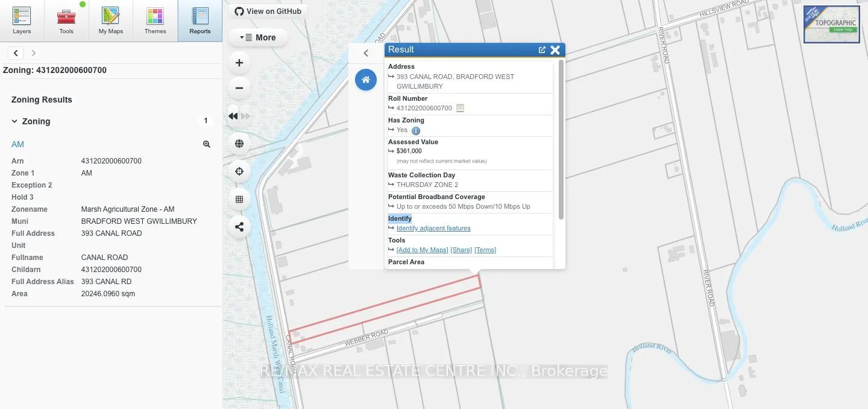Click the share map icon
868x409 pixels.
(239, 227)
